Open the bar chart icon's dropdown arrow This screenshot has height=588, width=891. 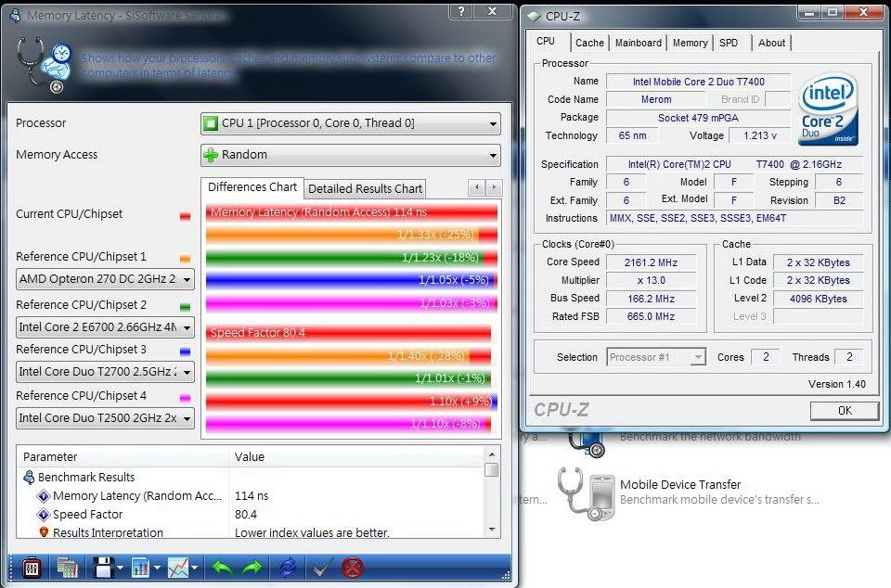pyautogui.click(x=157, y=568)
